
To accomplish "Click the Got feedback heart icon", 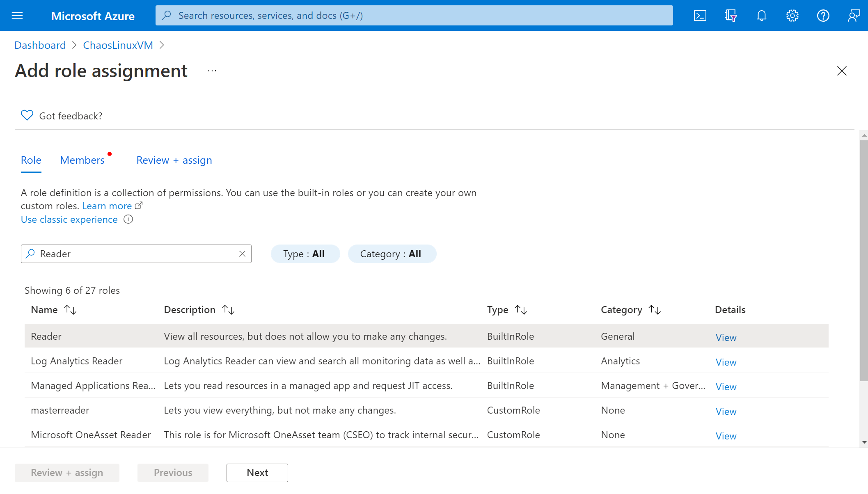I will (27, 115).
